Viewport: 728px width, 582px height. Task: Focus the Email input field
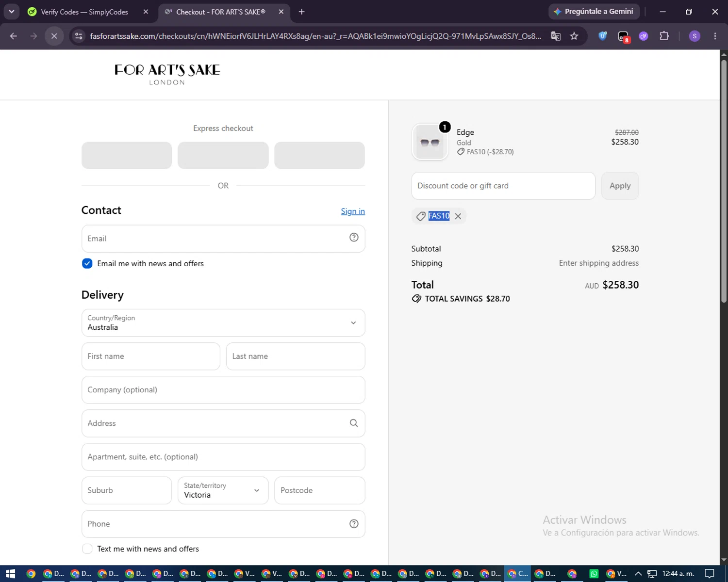click(x=223, y=239)
